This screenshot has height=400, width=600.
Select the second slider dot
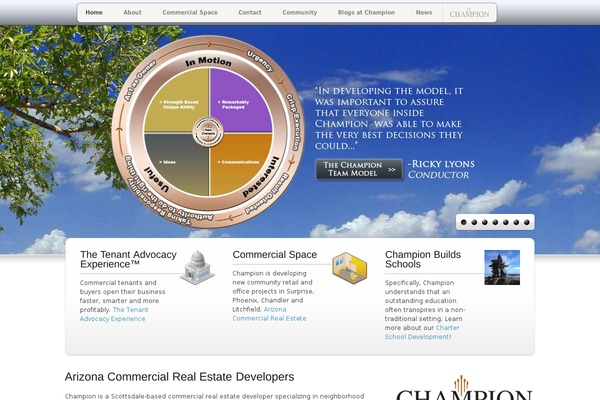coord(474,222)
